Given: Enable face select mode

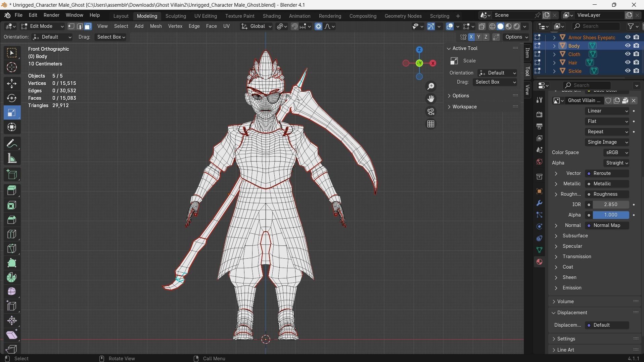Looking at the screenshot, I should point(88,27).
